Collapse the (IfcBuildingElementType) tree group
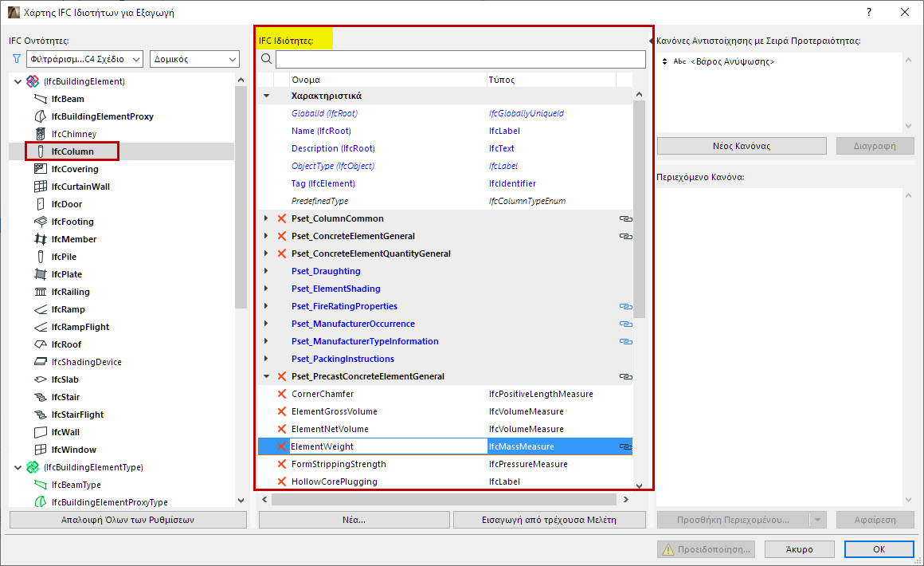 [18, 467]
